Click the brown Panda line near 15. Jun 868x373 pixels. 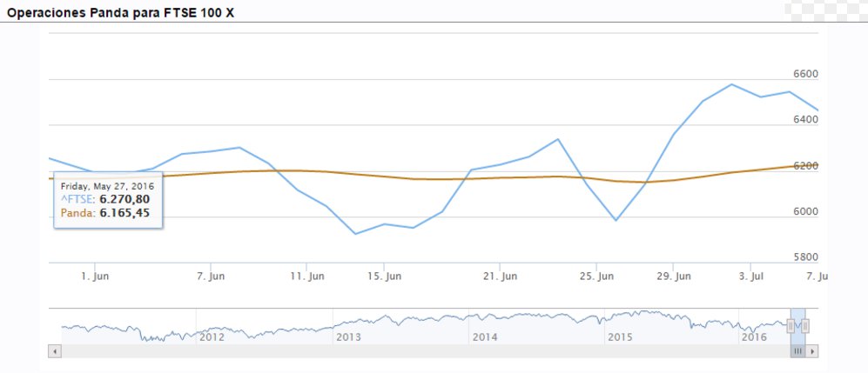click(384, 177)
